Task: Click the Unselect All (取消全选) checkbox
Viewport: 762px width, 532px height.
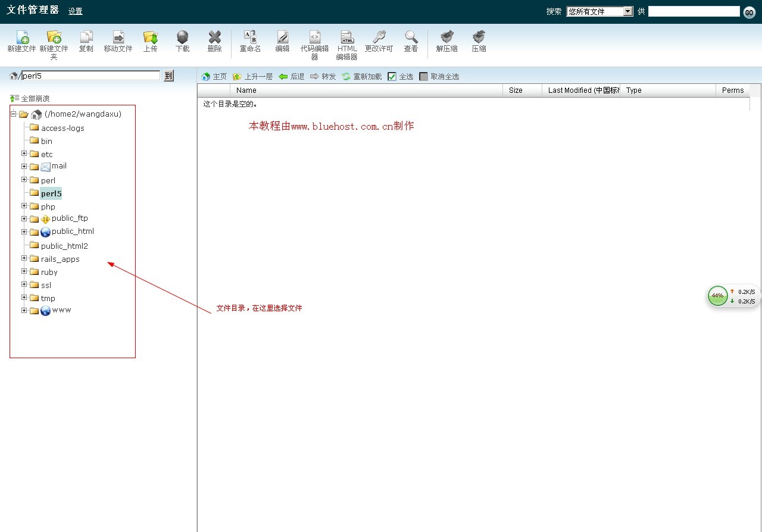Action: click(x=423, y=77)
